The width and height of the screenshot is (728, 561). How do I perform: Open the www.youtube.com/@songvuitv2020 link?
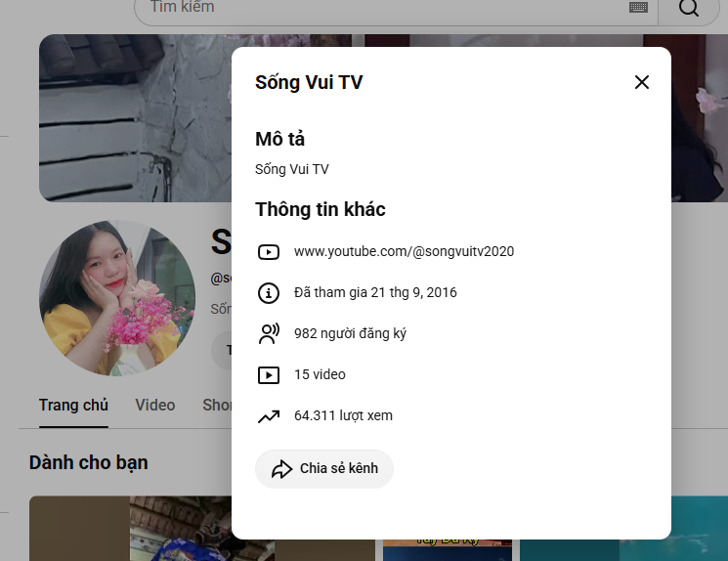click(404, 252)
